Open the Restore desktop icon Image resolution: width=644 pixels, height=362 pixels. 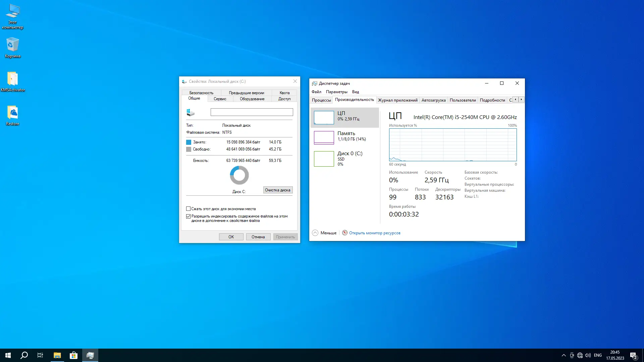pyautogui.click(x=12, y=113)
